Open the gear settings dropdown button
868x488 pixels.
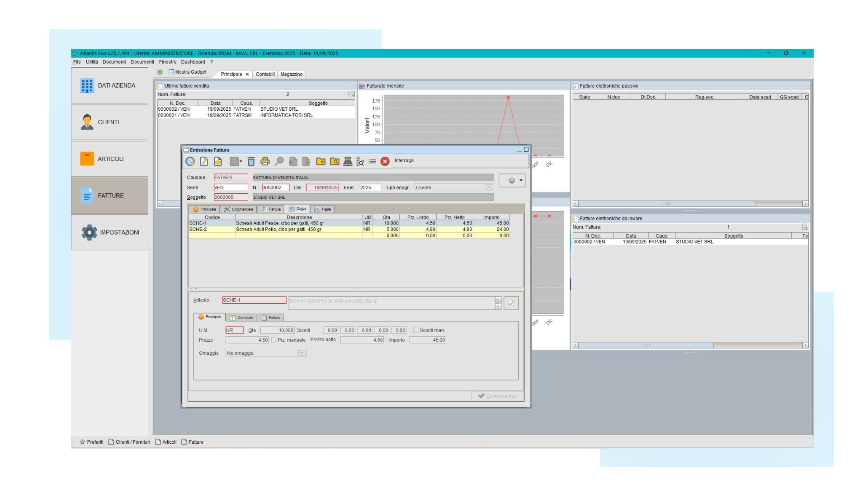click(x=512, y=180)
